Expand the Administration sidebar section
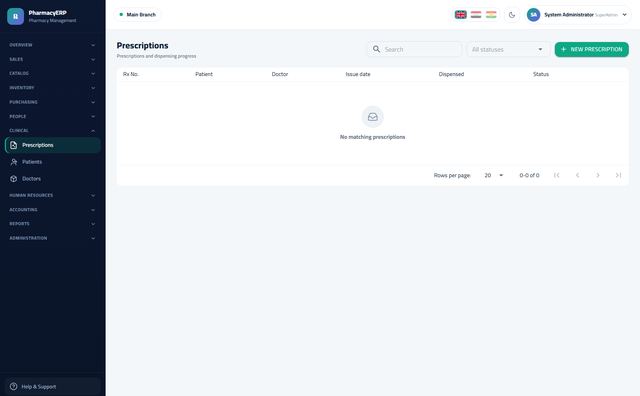The image size is (640, 396). click(x=52, y=238)
